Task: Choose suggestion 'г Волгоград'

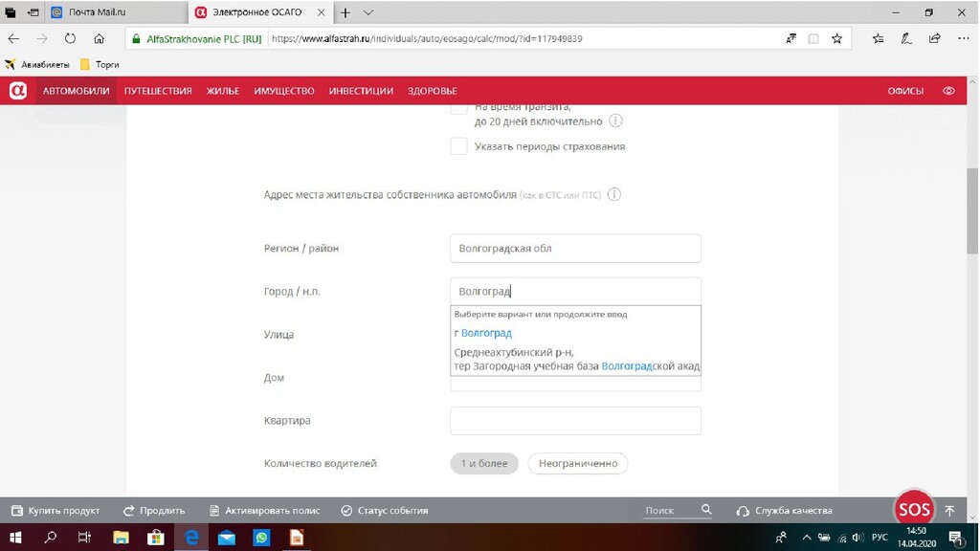Action: point(483,333)
